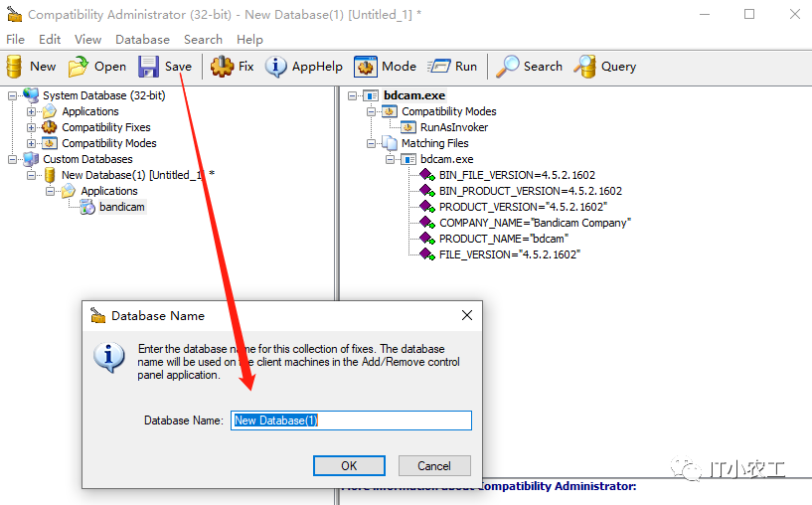Select the bandicam tree item
This screenshot has height=505, width=812.
tap(121, 207)
